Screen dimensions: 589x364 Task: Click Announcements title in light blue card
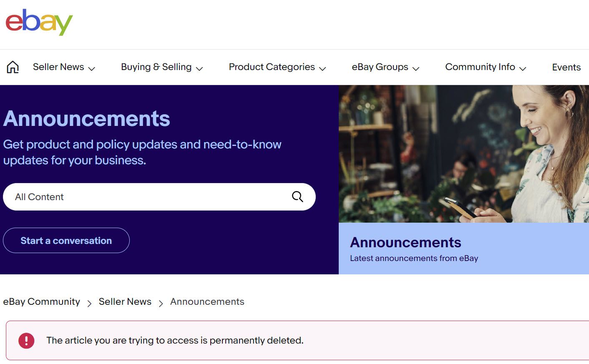click(x=405, y=243)
